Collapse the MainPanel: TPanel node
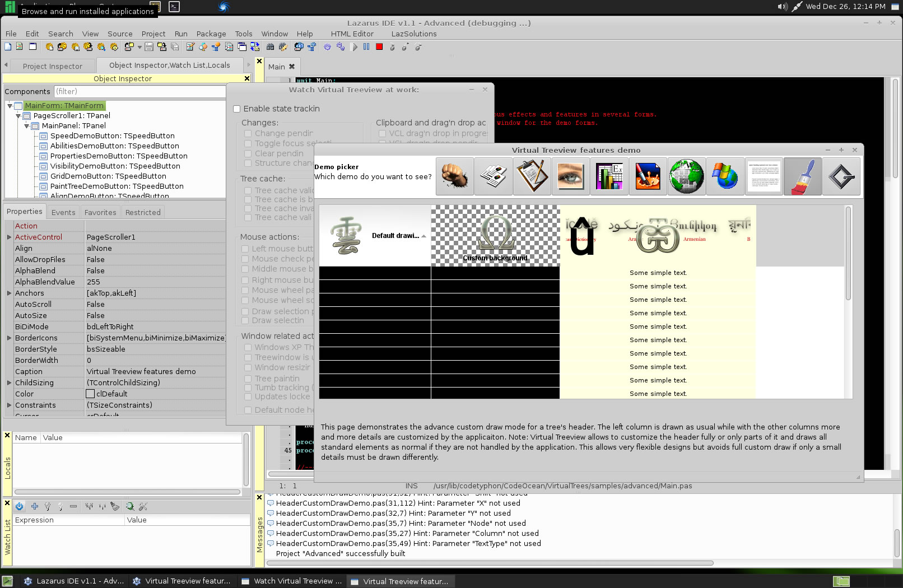The height and width of the screenshot is (588, 903). pyautogui.click(x=26, y=125)
